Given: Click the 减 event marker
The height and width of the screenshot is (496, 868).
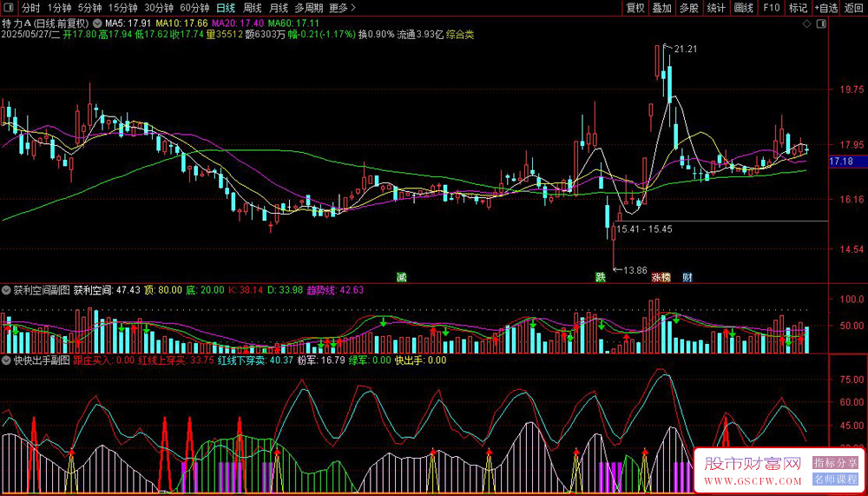Looking at the screenshot, I should tap(401, 277).
